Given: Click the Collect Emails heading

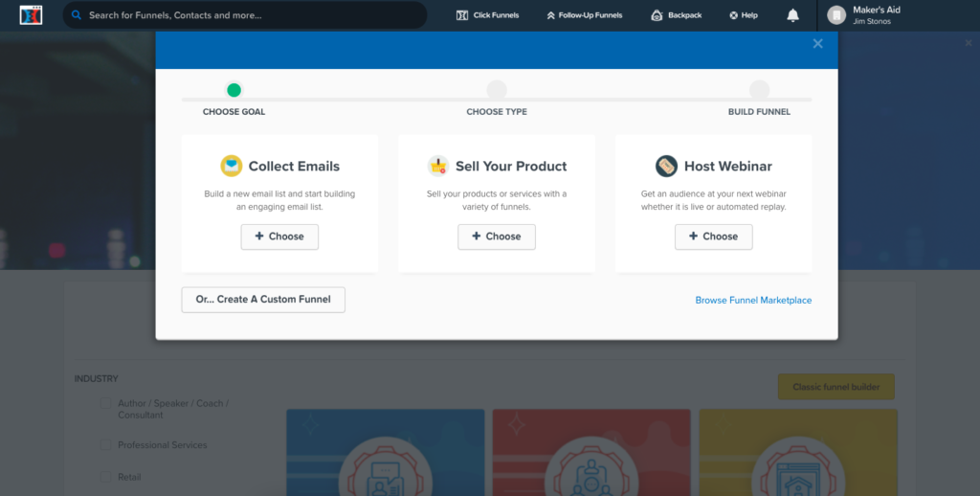Looking at the screenshot, I should click(x=294, y=167).
